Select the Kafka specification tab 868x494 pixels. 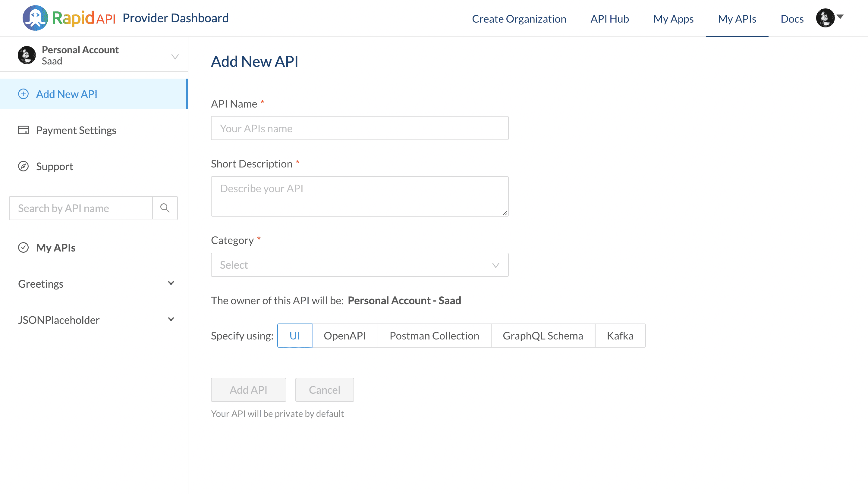point(621,335)
